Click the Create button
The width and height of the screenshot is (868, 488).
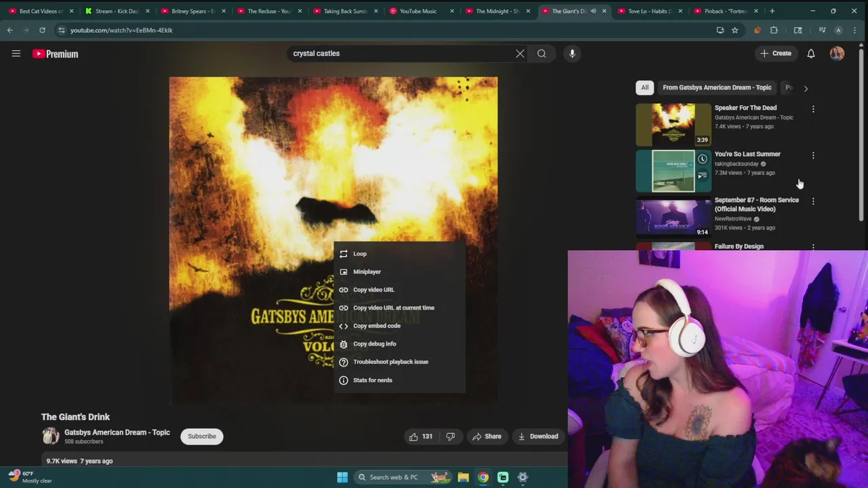(776, 54)
